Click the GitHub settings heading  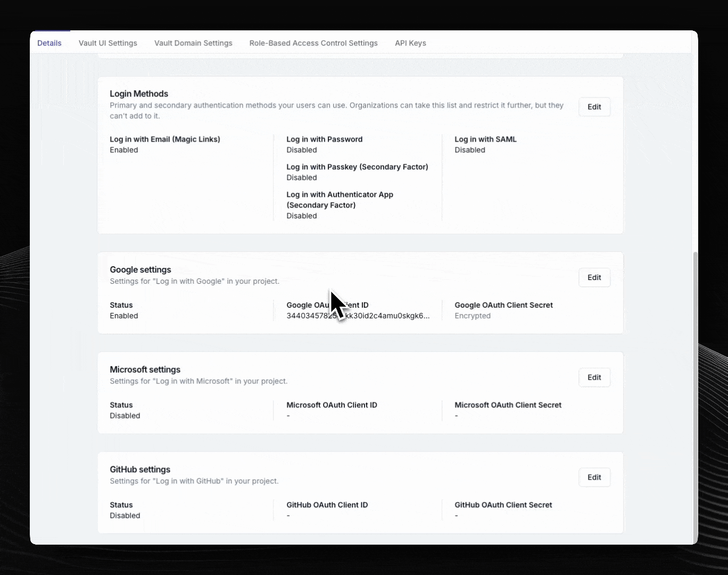140,470
